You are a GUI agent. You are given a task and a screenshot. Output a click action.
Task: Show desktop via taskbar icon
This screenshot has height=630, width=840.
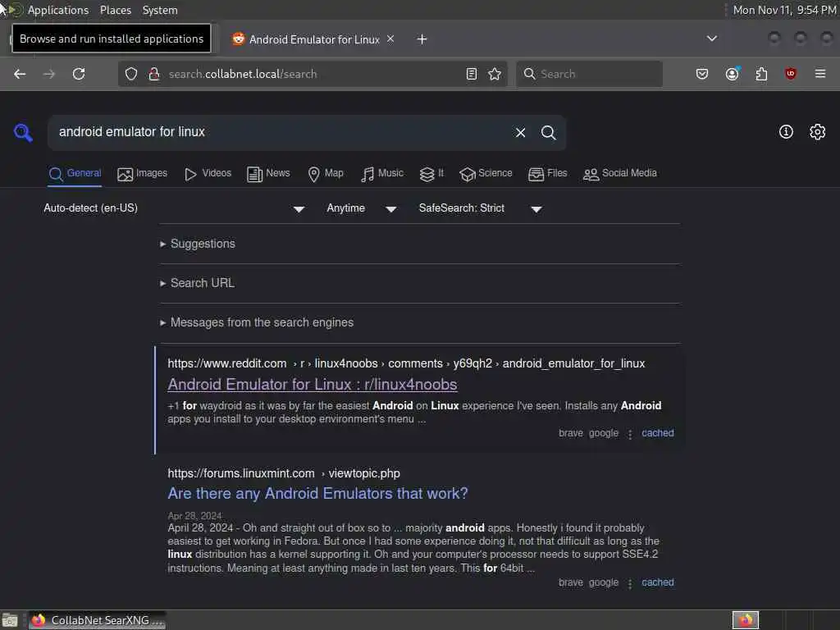[10, 621]
